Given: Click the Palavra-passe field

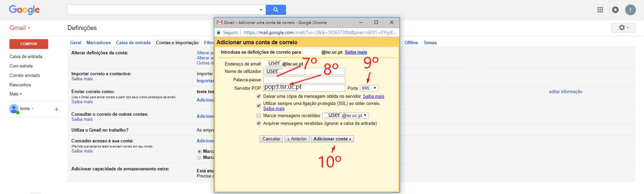Looking at the screenshot, I should point(304,80).
